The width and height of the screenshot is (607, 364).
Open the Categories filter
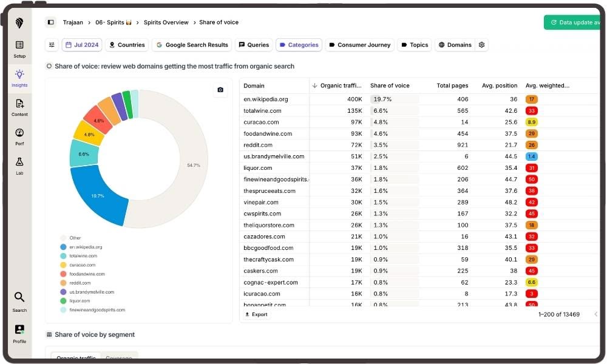299,45
